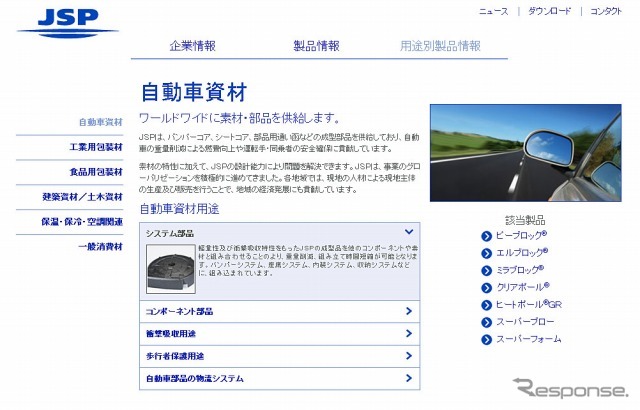Image resolution: width=640 pixels, height=410 pixels.
Task: Click arrow icon beside クリアボール
Action: coord(486,288)
